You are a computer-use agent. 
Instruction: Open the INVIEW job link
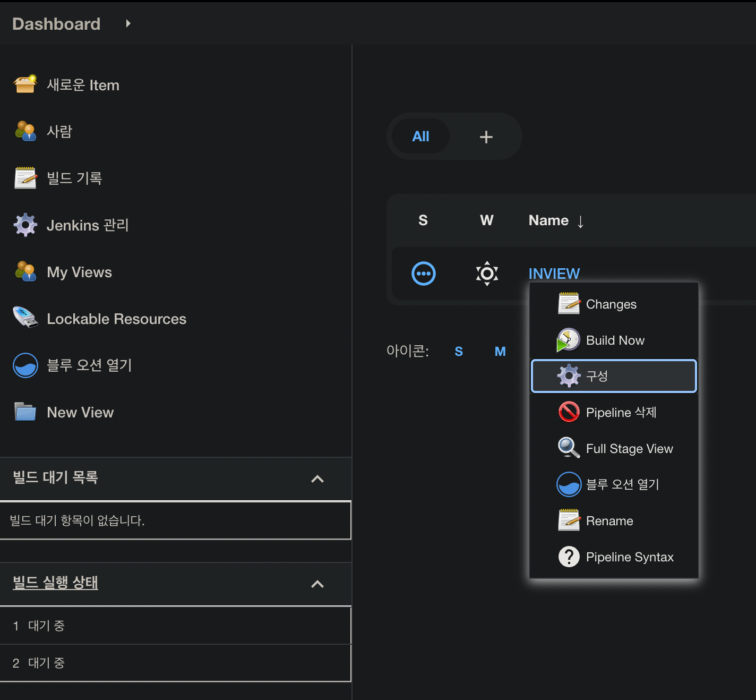point(554,274)
